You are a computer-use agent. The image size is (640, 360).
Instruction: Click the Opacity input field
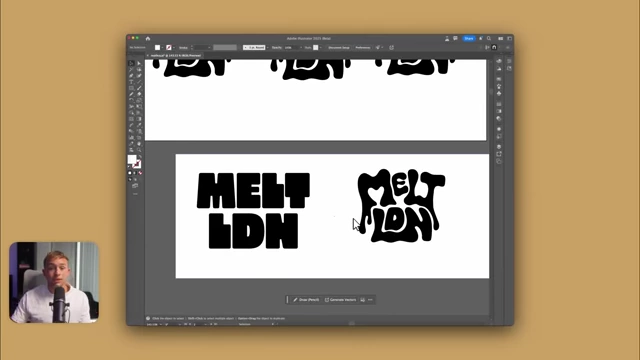pyautogui.click(x=291, y=48)
